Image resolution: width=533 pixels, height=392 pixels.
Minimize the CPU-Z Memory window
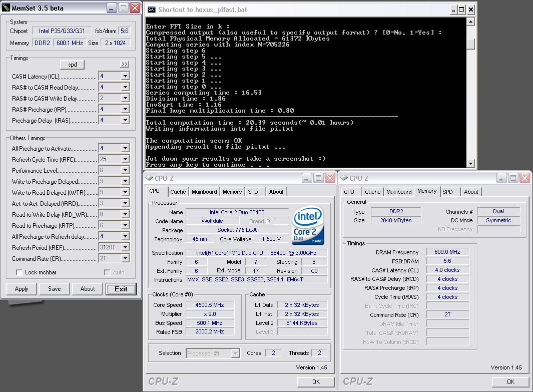501,178
